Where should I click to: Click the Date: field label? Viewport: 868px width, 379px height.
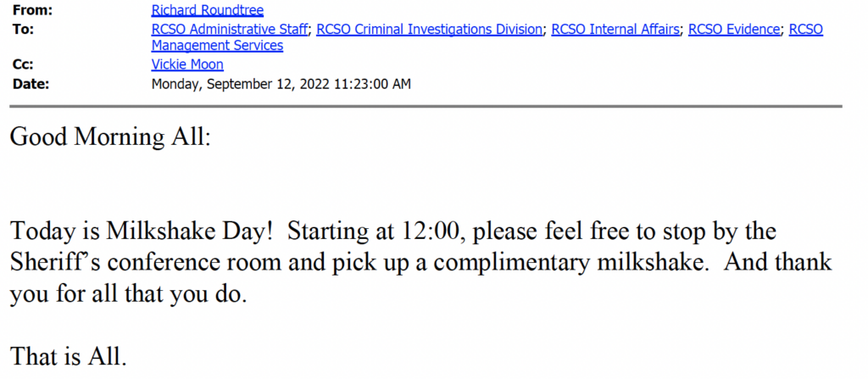pyautogui.click(x=31, y=83)
